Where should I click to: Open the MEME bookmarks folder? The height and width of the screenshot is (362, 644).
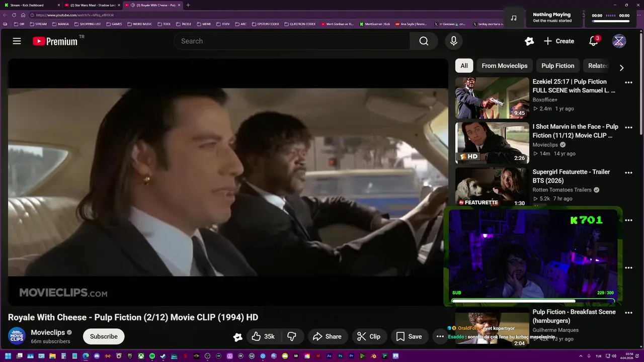coord(204,24)
